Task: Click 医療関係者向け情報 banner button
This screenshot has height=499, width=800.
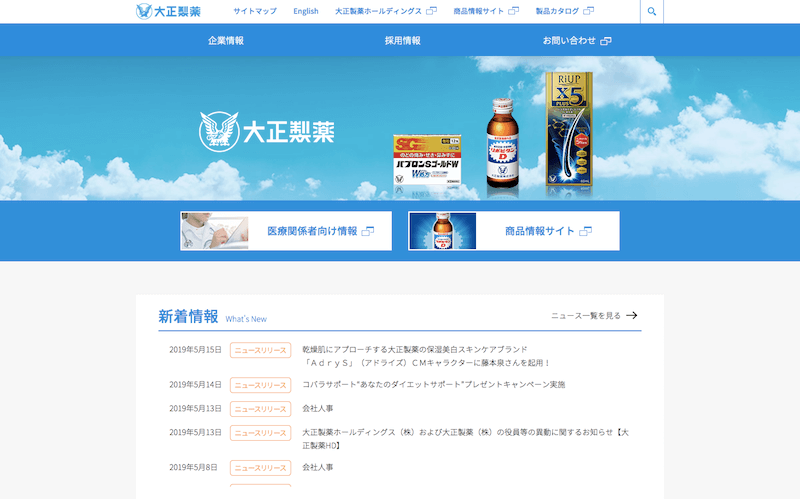Action: tap(286, 231)
